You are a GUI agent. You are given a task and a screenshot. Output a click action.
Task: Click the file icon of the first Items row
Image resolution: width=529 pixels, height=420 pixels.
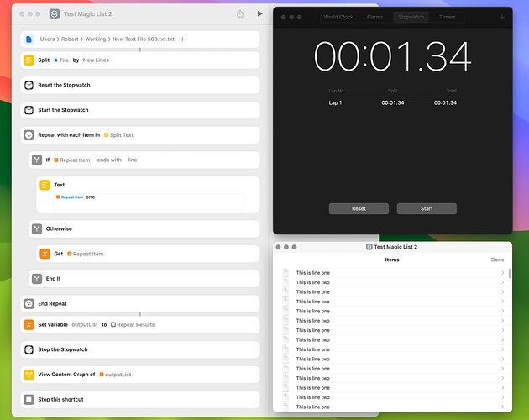285,272
